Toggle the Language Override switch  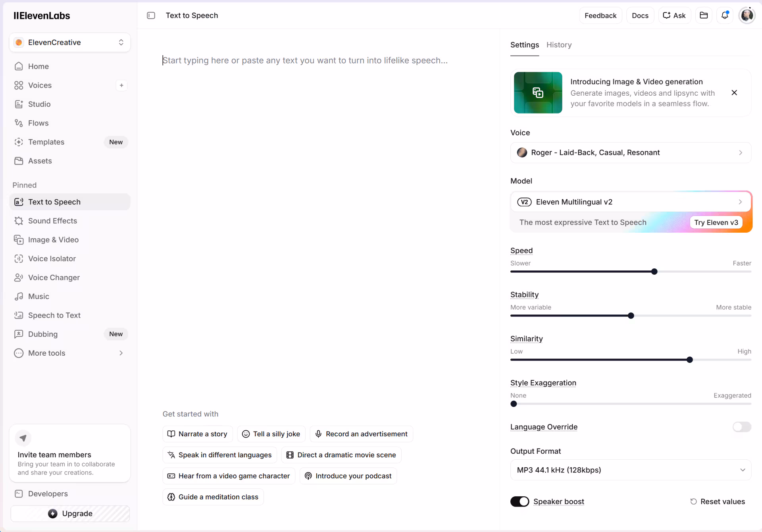click(x=742, y=427)
